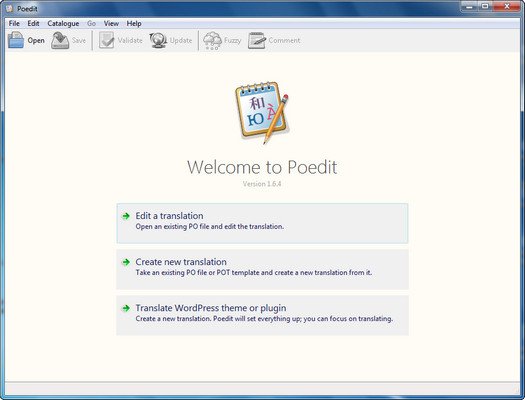This screenshot has height=400, width=525.
Task: Click green arrow beside Translate WordPress theme
Action: [x=126, y=308]
